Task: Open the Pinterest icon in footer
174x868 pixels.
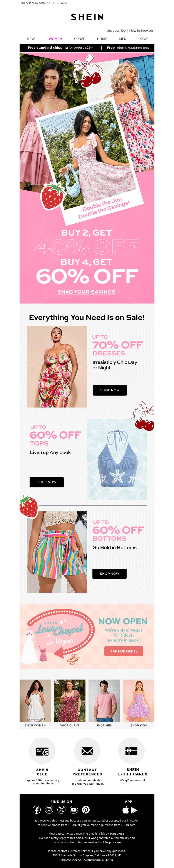Action: pos(86,810)
